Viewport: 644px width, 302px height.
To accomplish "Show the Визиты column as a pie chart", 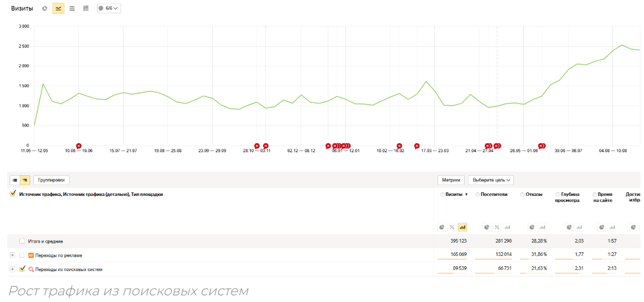I will click(x=442, y=227).
